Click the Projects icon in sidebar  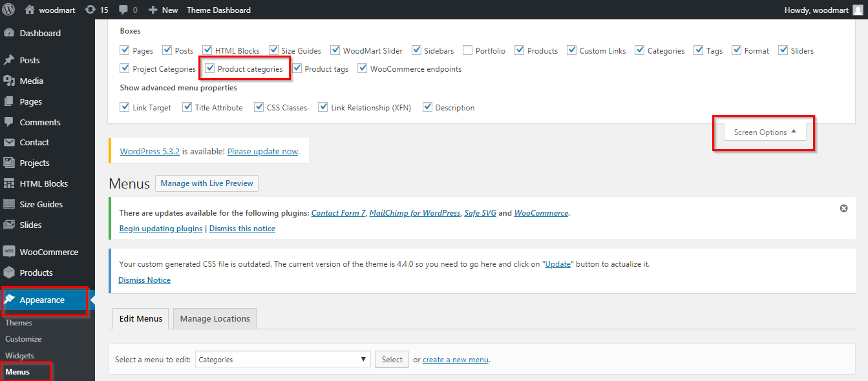[x=9, y=163]
